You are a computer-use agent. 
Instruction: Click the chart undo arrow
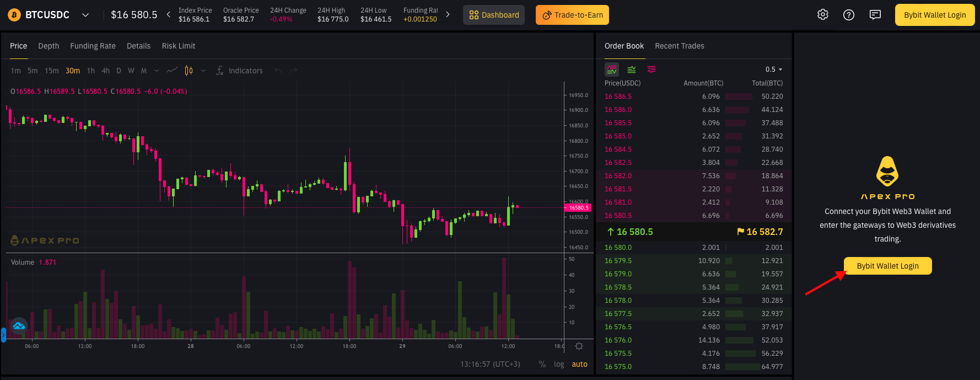tap(278, 71)
